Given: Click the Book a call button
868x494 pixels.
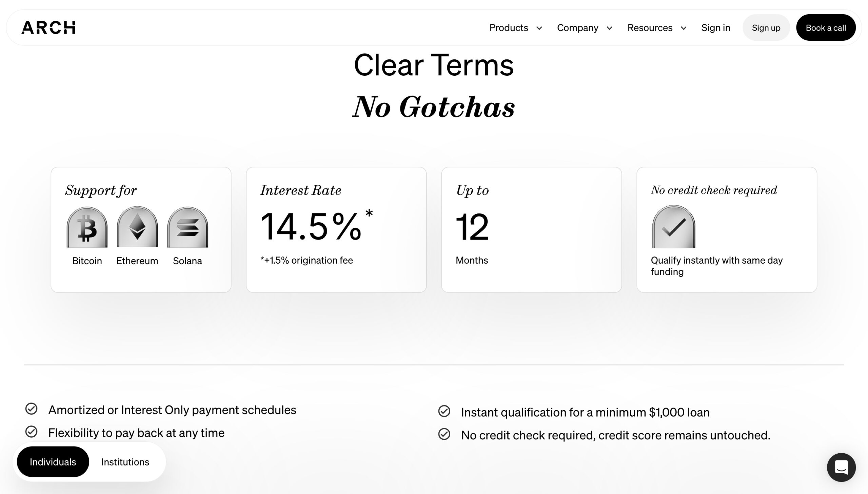Looking at the screenshot, I should (826, 27).
